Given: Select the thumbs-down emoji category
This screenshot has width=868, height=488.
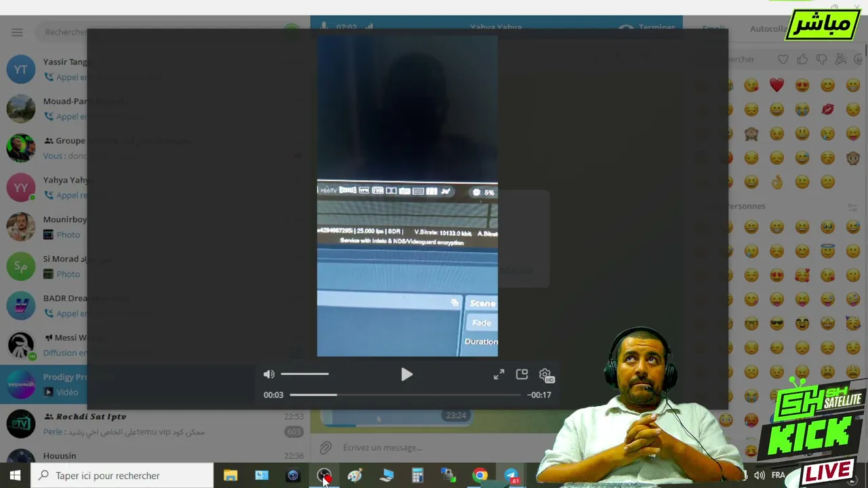Looking at the screenshot, I should click(822, 60).
